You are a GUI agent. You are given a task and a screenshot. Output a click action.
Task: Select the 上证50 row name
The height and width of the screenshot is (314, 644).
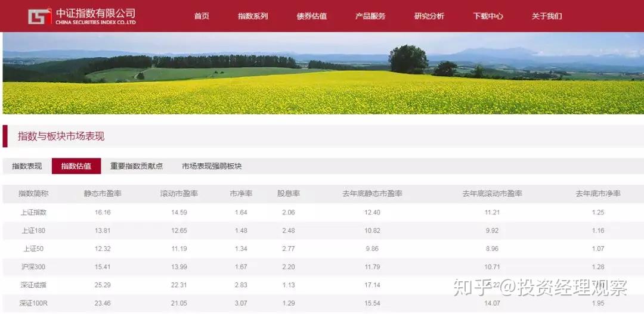33,248
